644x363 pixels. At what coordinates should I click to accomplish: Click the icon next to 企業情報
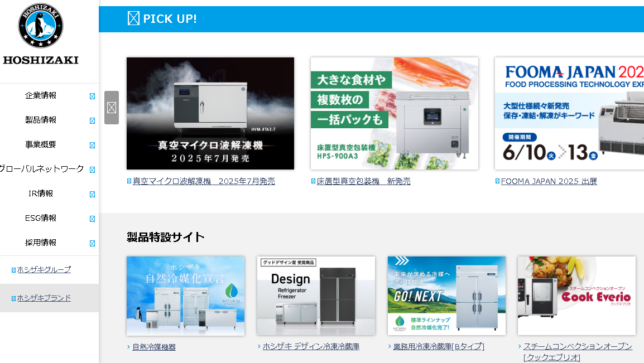[93, 96]
